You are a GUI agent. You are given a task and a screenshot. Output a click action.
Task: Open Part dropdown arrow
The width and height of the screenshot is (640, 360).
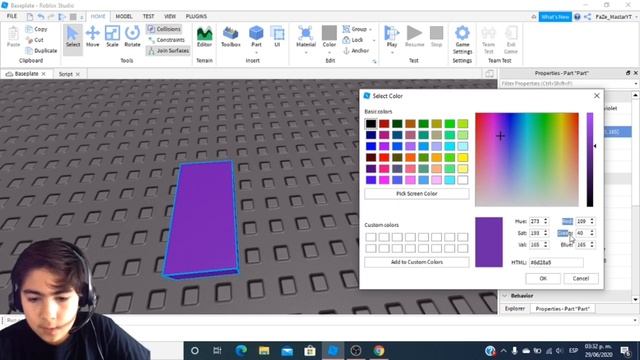pyautogui.click(x=256, y=53)
